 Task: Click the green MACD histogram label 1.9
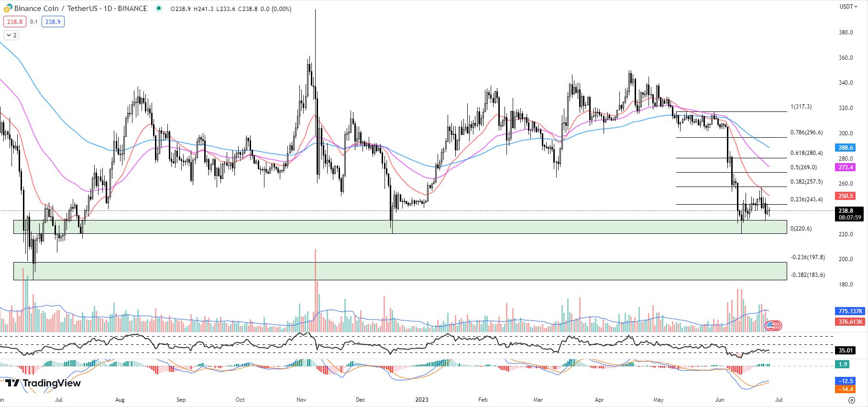click(843, 364)
